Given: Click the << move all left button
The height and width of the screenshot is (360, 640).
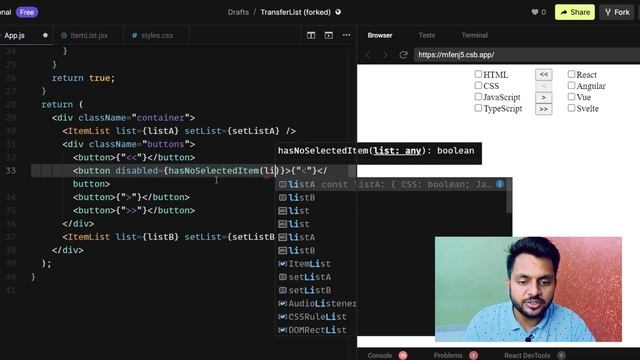Looking at the screenshot, I should tap(544, 75).
